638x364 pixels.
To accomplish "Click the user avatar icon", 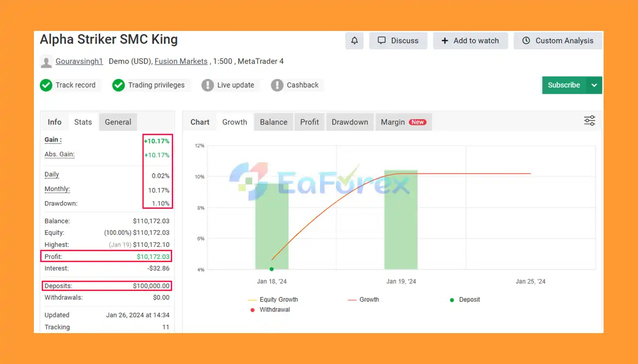I will click(x=46, y=62).
